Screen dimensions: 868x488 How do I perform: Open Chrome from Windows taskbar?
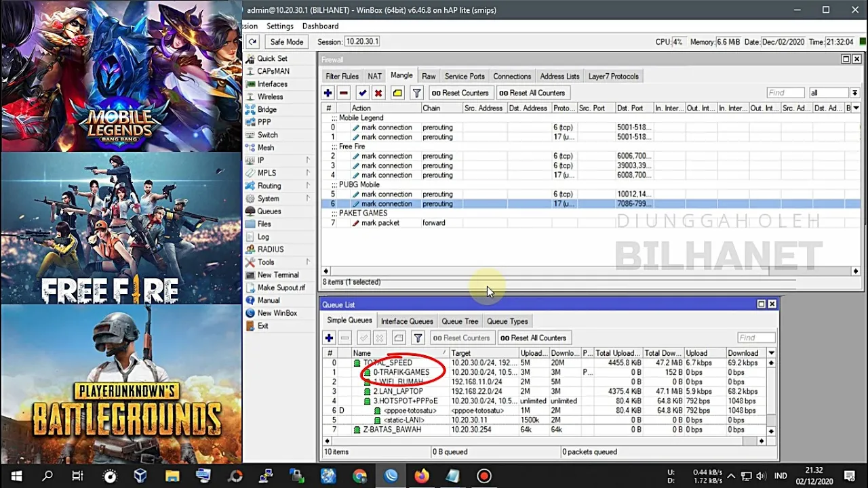click(359, 476)
